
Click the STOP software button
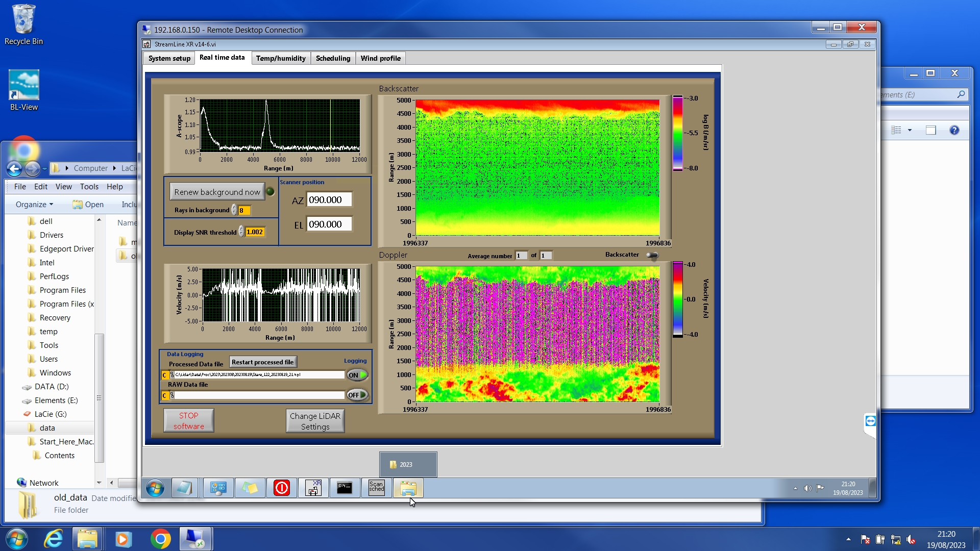coord(188,421)
